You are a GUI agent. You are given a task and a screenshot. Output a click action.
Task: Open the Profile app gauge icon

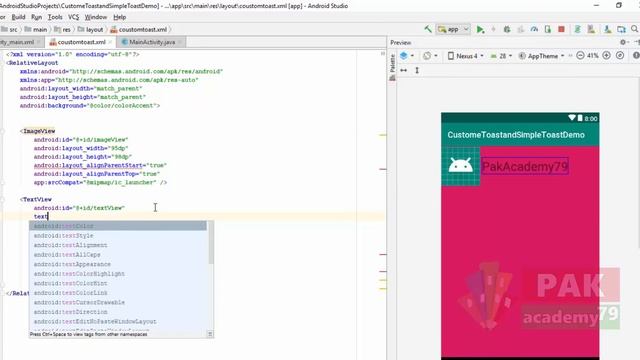click(x=534, y=29)
